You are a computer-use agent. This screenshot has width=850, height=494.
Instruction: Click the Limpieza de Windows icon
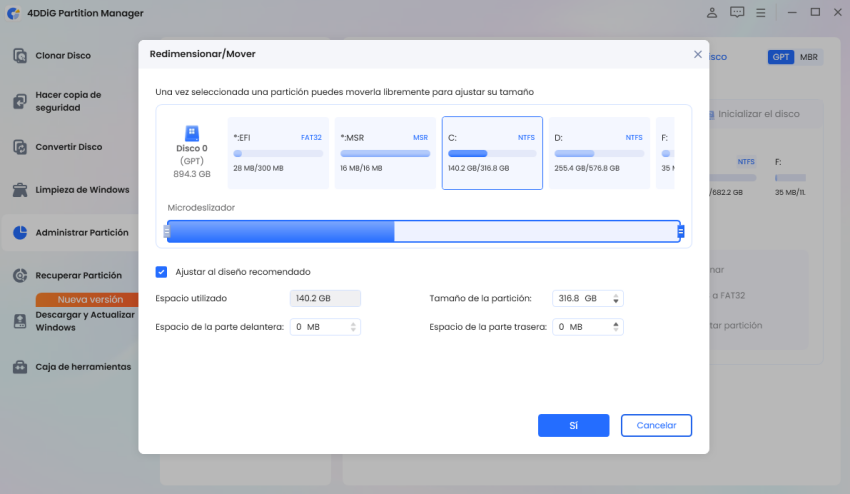[20, 190]
